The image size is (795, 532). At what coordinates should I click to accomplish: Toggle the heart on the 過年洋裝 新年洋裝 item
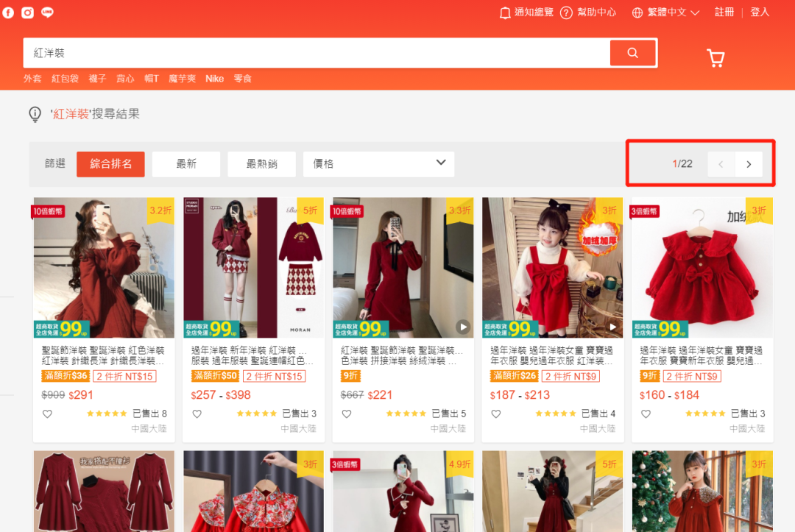[197, 414]
